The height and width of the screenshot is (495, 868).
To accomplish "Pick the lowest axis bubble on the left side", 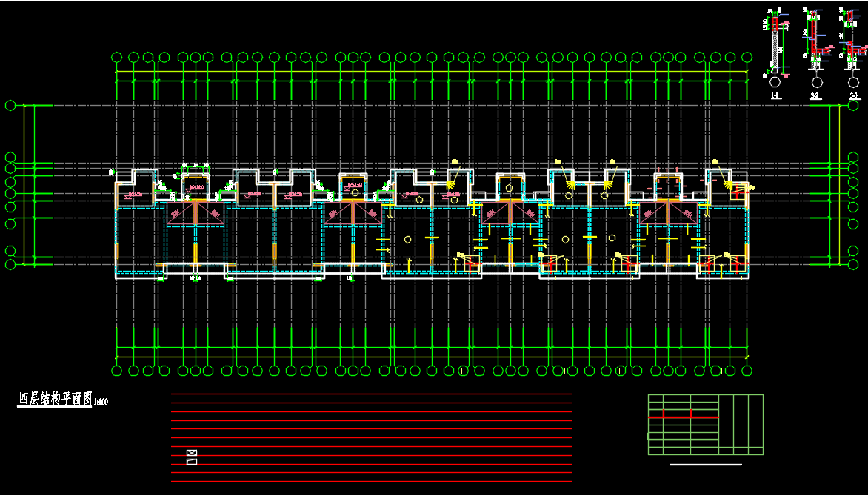I will coord(10,265).
